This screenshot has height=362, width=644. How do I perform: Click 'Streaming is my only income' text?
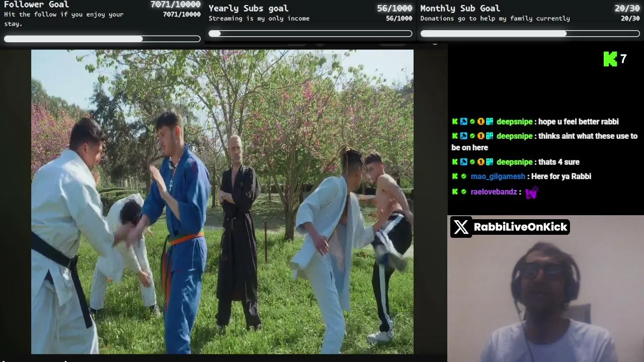(259, 19)
